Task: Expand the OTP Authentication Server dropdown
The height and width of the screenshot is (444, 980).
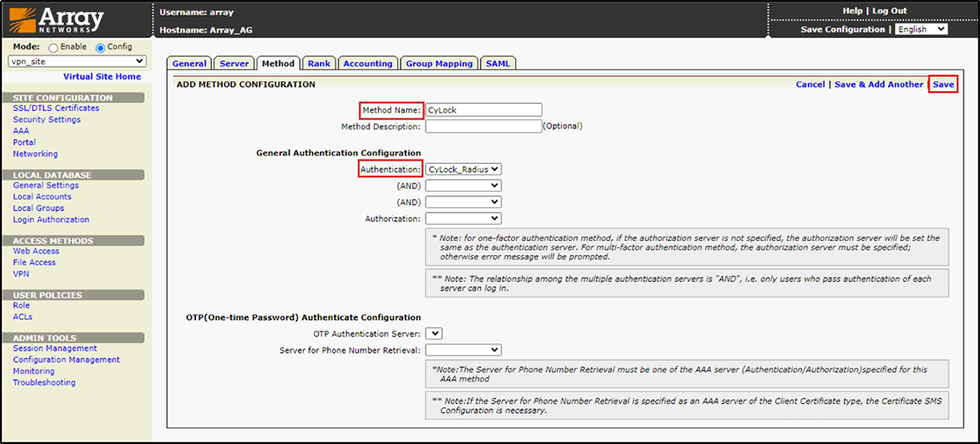Action: click(x=434, y=333)
